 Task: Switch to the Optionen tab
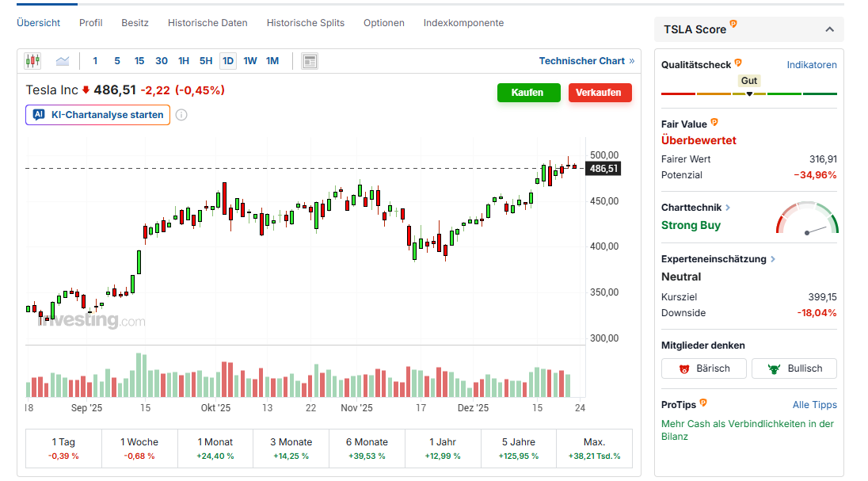click(384, 23)
